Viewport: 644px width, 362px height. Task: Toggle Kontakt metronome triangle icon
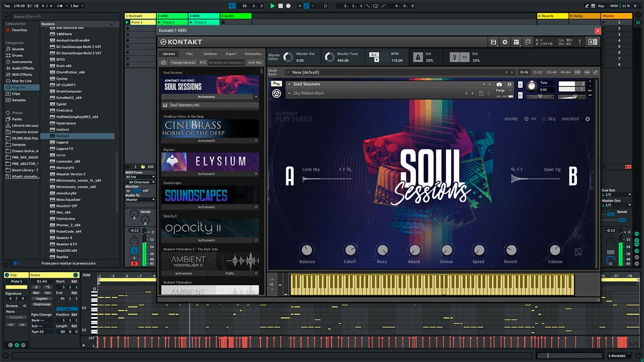418,57
